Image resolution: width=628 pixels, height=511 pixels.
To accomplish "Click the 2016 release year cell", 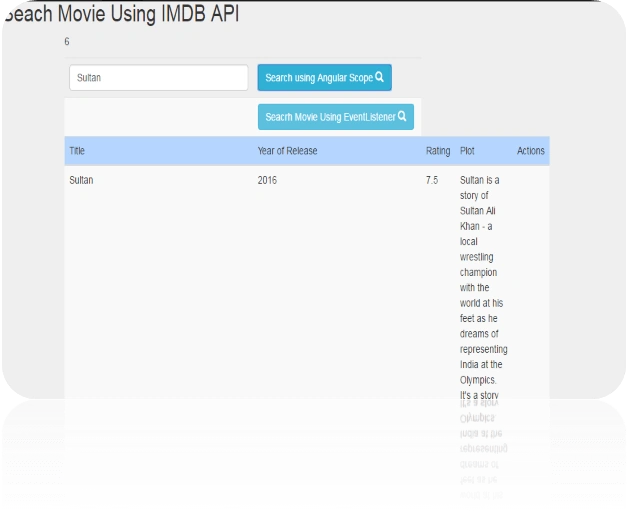I will (x=267, y=180).
